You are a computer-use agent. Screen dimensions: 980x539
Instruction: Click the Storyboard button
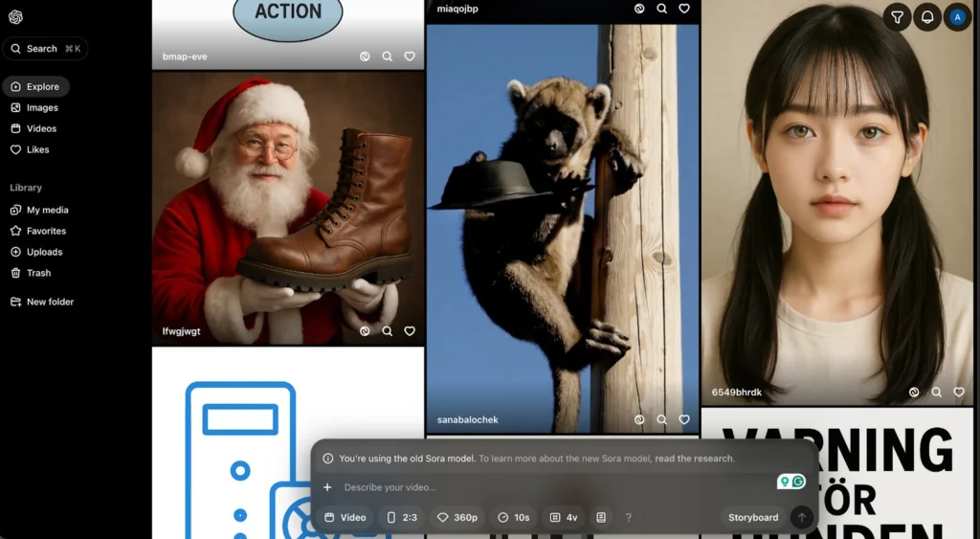(x=753, y=517)
